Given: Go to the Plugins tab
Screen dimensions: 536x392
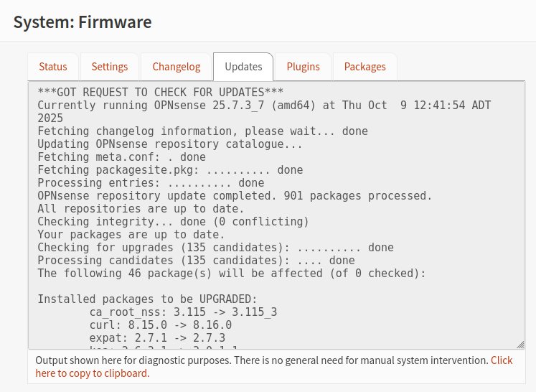Looking at the screenshot, I should pos(303,67).
